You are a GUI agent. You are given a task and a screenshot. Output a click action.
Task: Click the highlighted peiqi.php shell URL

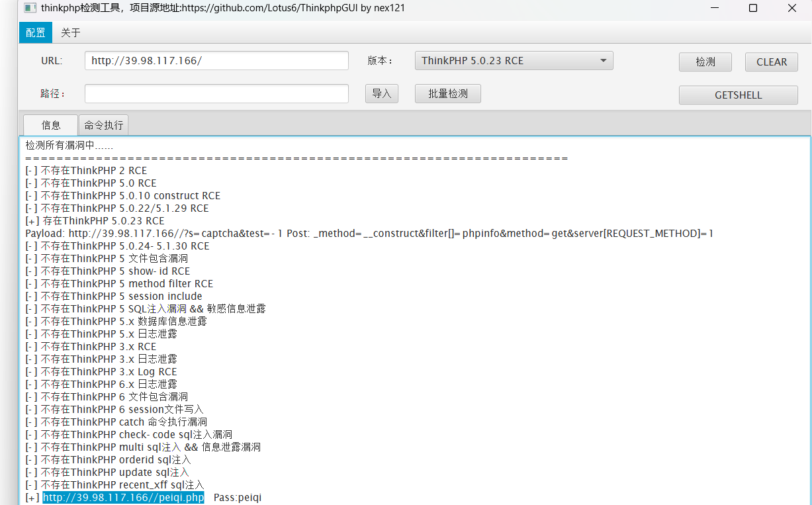[124, 498]
